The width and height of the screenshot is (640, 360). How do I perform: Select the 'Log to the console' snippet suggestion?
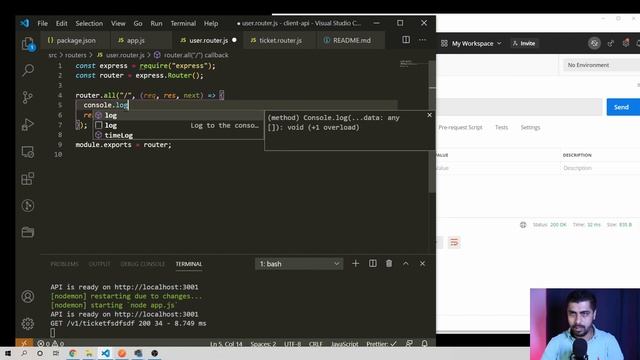pos(178,125)
